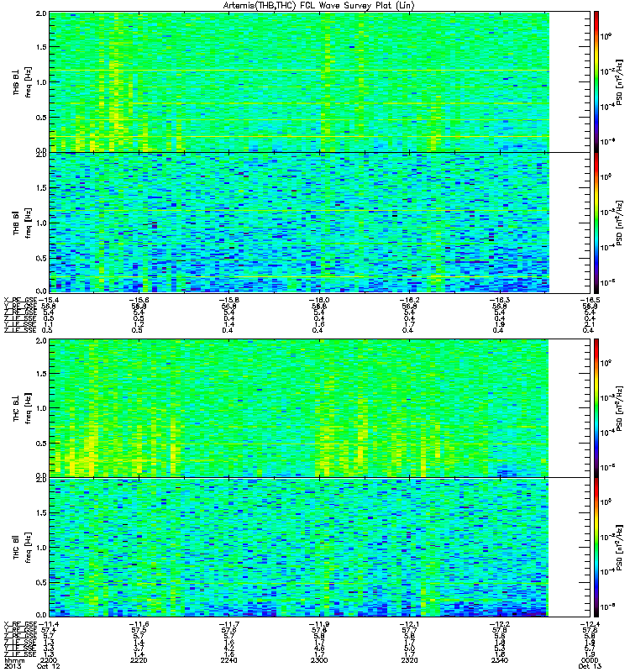This screenshot has width=630, height=672.
Task: Click the THC X_RE_GSE value "-11.6"
Action: (139, 624)
